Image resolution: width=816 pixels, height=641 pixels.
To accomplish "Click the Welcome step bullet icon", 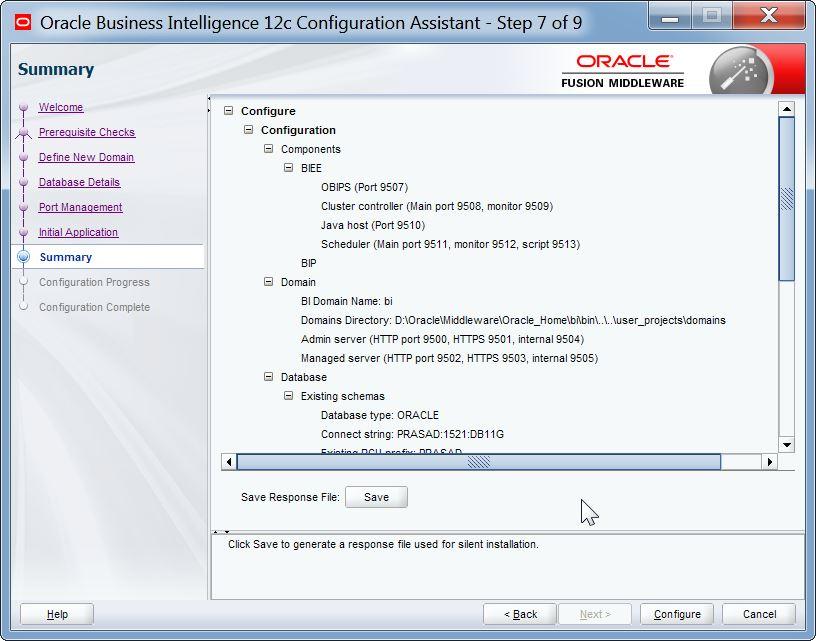I will [23, 107].
